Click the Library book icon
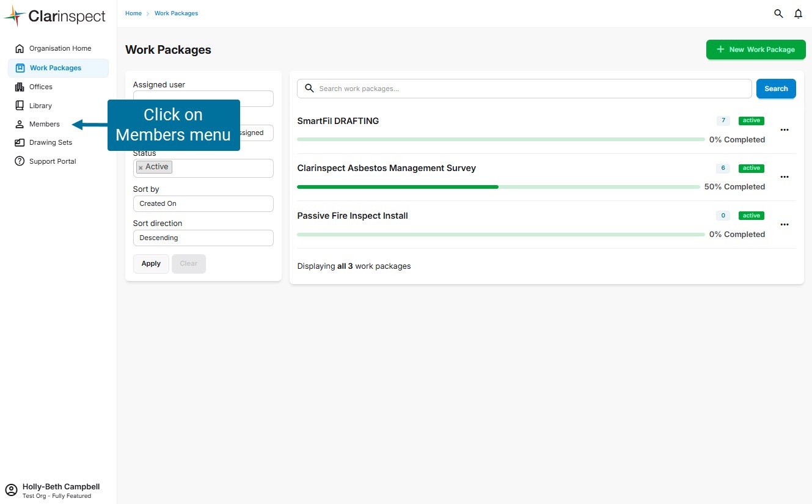The width and height of the screenshot is (812, 504). [20, 106]
